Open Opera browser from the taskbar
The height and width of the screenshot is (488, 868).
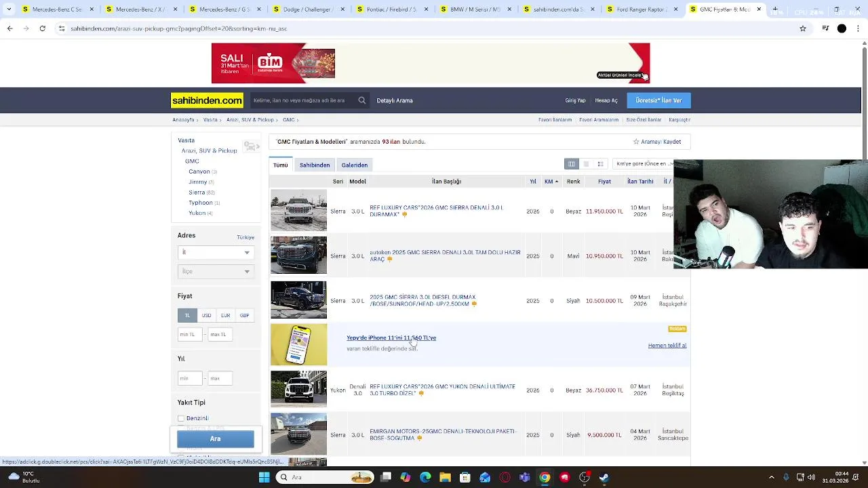point(505,477)
